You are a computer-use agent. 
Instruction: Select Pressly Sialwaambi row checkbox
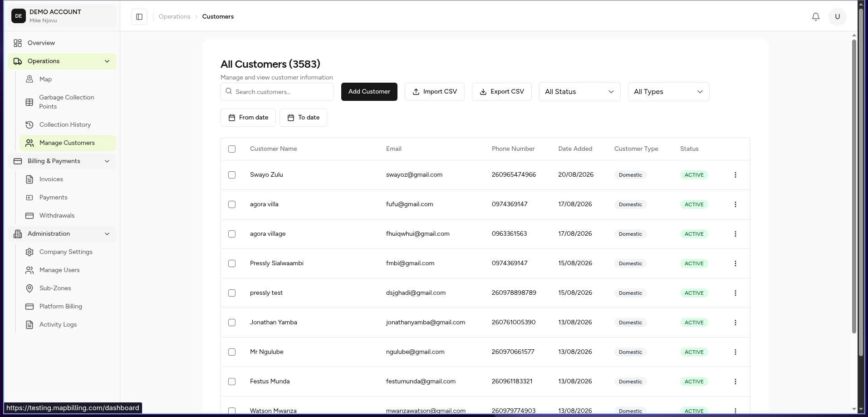232,263
